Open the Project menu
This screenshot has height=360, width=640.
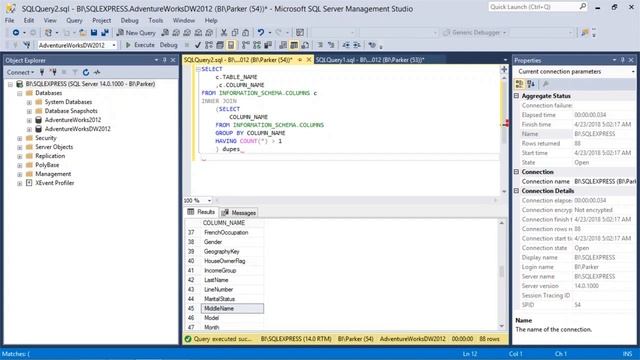pyautogui.click(x=101, y=20)
